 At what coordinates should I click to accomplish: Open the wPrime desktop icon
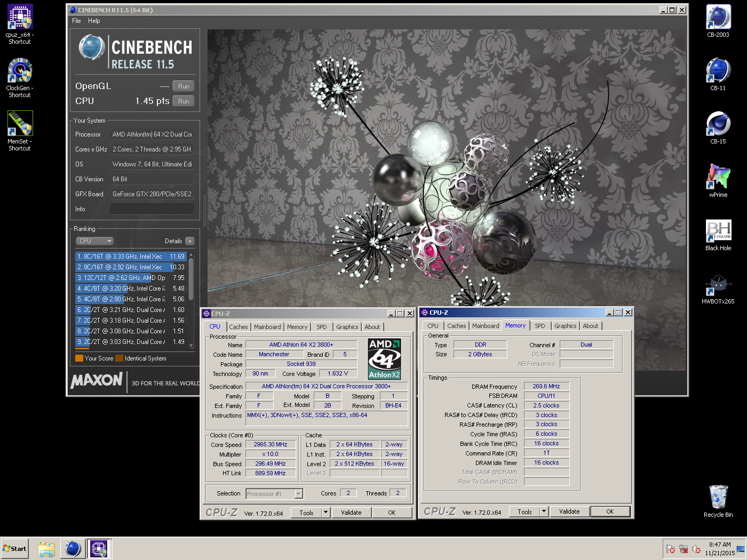pyautogui.click(x=718, y=181)
